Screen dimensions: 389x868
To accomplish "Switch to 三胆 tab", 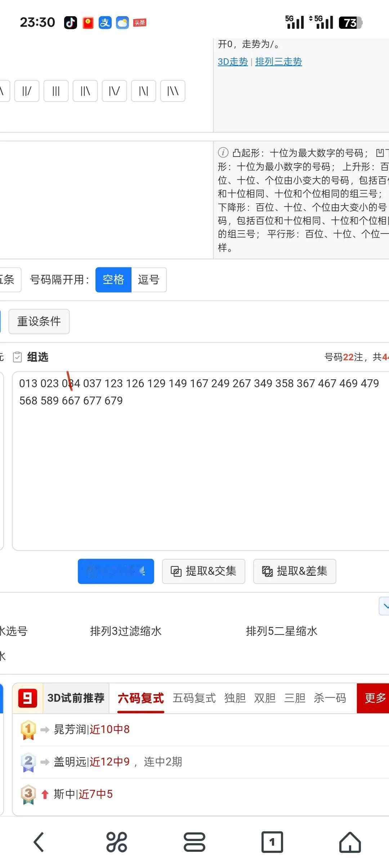I will pyautogui.click(x=295, y=698).
